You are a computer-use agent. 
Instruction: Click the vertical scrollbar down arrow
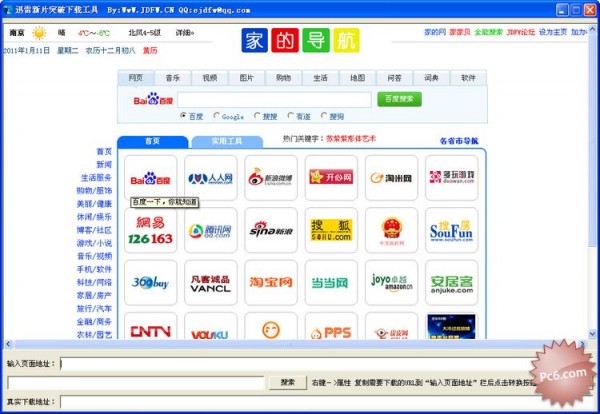pos(593,334)
